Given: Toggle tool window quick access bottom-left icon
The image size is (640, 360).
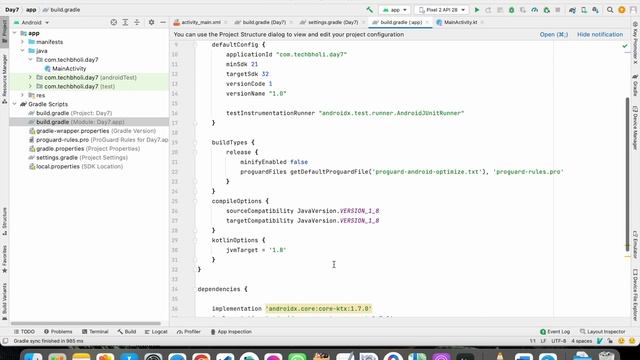Looking at the screenshot, I should coord(5,341).
